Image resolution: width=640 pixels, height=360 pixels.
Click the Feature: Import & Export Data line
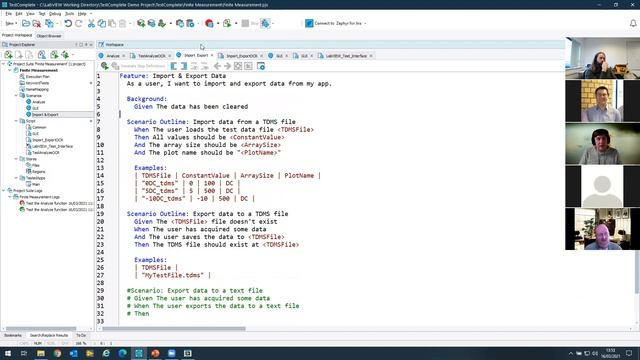[x=172, y=76]
